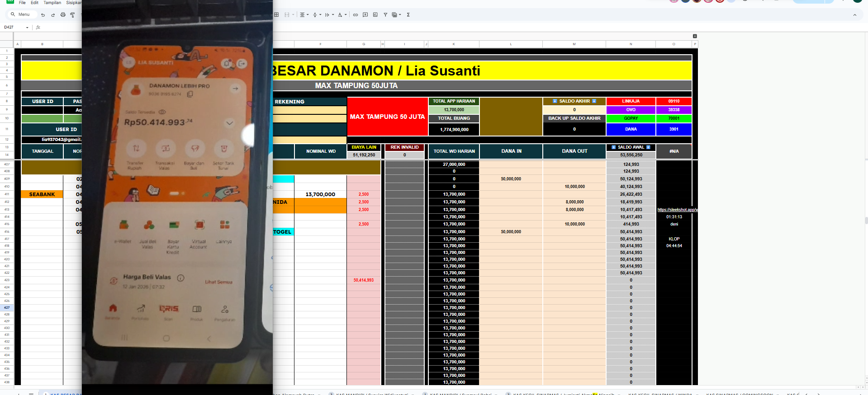
Task: Open the vertical align options
Action: point(317,15)
